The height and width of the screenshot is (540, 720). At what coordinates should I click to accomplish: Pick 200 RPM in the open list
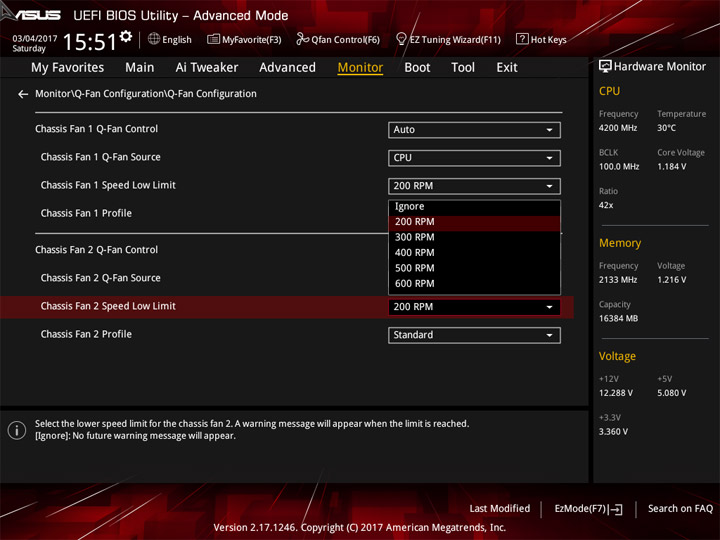pos(474,222)
